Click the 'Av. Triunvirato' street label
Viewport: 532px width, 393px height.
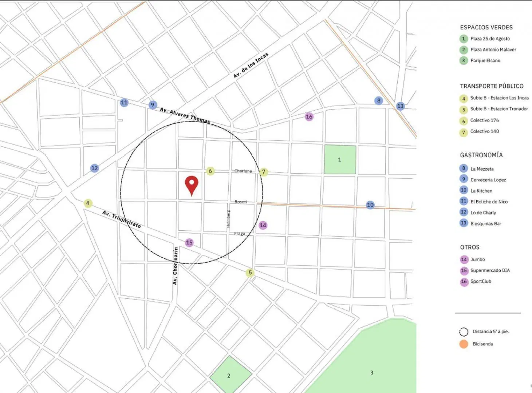point(122,219)
